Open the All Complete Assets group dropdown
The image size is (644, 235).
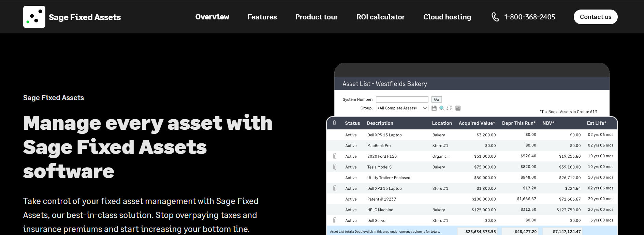402,108
